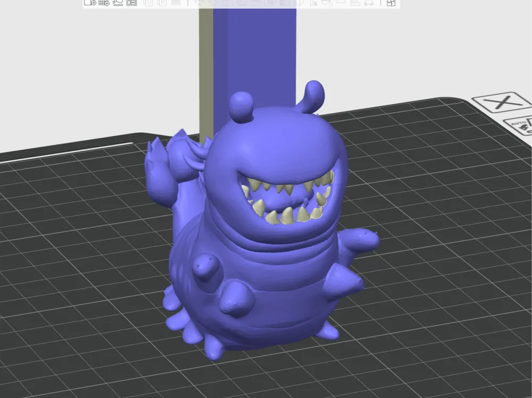Click the plate's AUTO orient icon
Viewport: 532px width, 398px height.
tap(520, 127)
